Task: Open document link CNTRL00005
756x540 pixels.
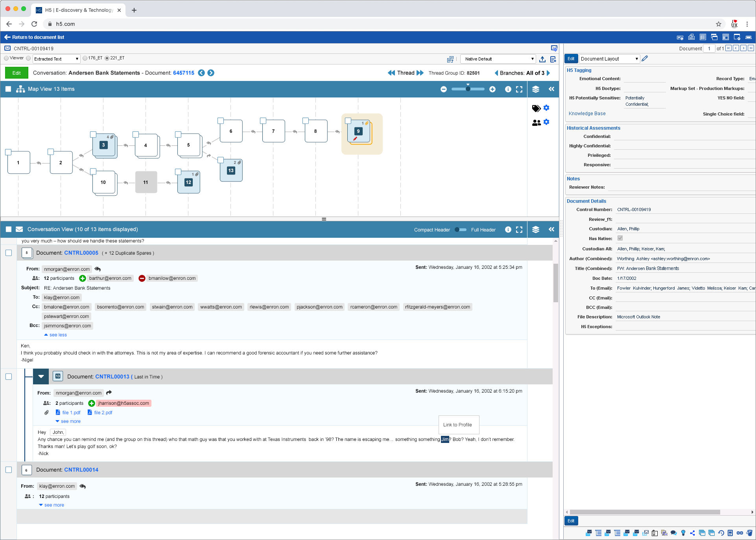Action: [x=81, y=253]
